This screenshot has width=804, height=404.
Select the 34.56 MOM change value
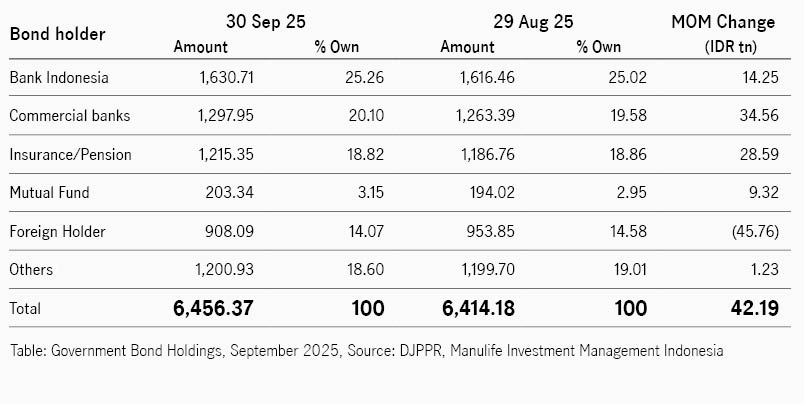click(x=756, y=115)
